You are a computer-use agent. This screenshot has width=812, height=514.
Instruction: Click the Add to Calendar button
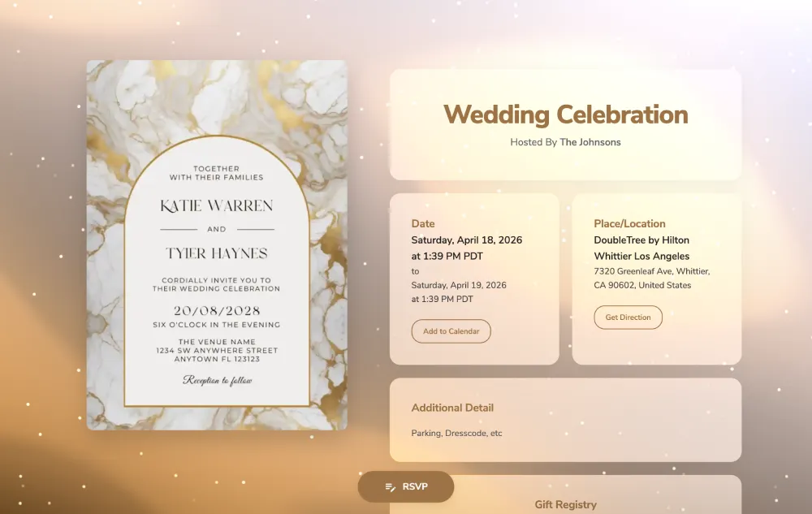(451, 331)
